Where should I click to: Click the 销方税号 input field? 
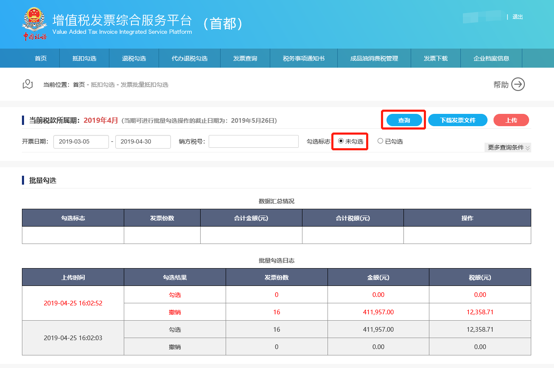pos(253,141)
